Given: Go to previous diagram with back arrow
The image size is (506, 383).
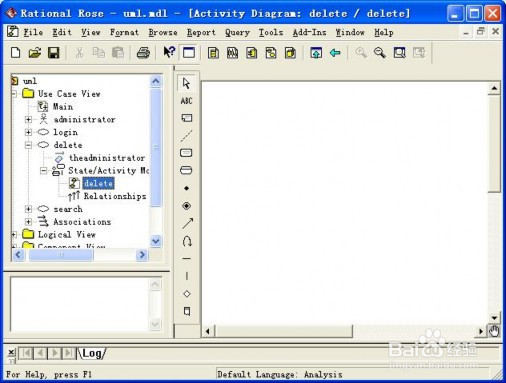Looking at the screenshot, I should [335, 53].
